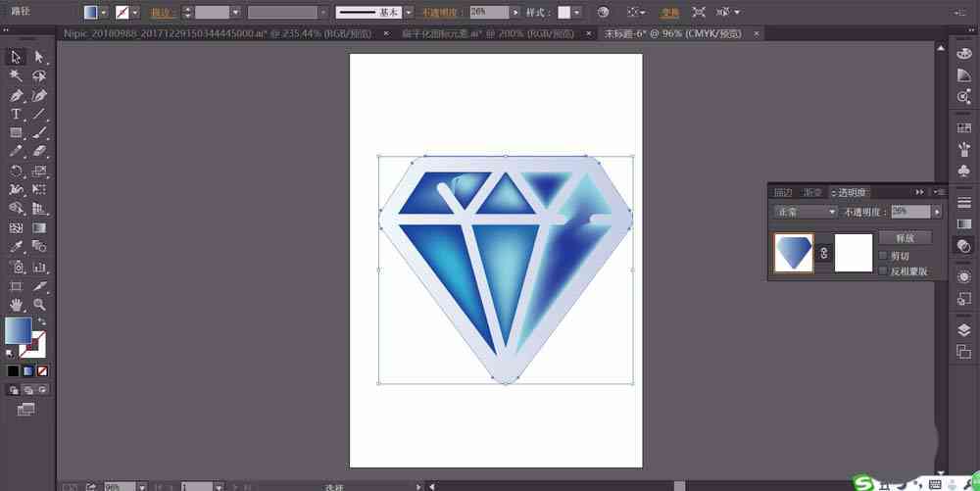
Task: Switch to the 渐变 panel tab
Action: [x=812, y=192]
